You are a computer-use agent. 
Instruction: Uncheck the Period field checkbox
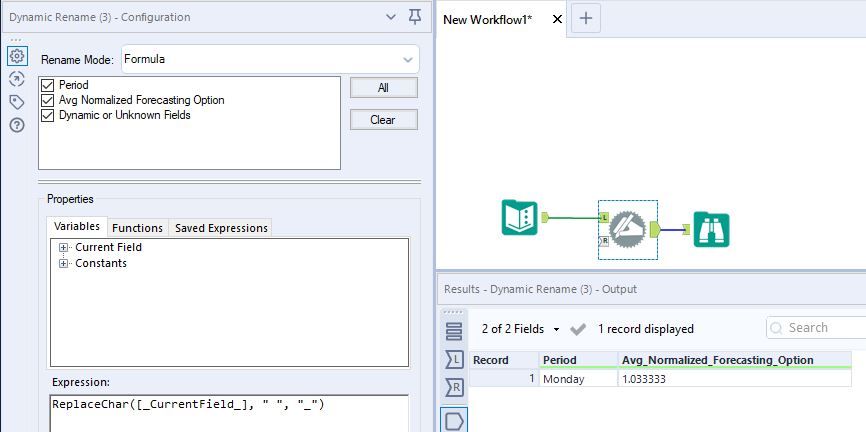point(48,86)
